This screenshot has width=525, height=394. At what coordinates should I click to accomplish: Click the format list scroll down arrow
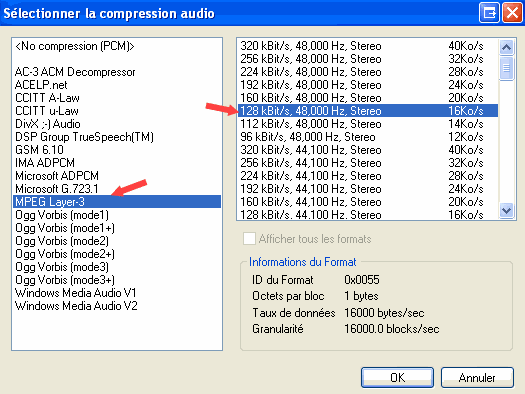tap(506, 211)
